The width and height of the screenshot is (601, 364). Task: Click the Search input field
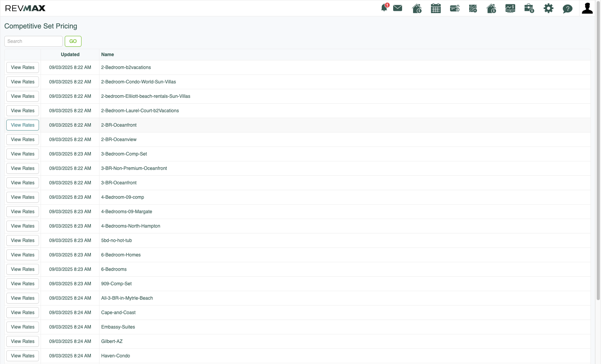point(34,41)
